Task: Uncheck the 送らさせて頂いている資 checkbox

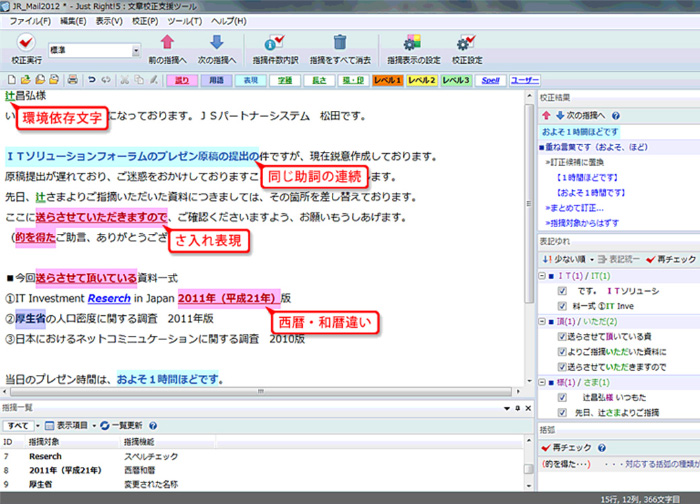Action: (562, 337)
